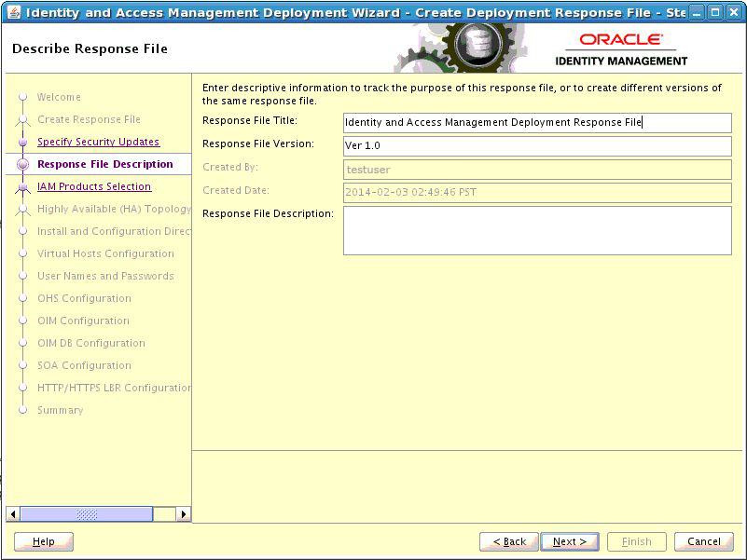Click the OIM DB Configuration step

click(91, 343)
